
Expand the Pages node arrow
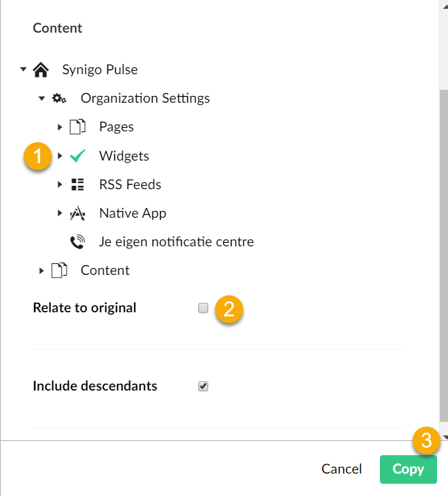60,127
